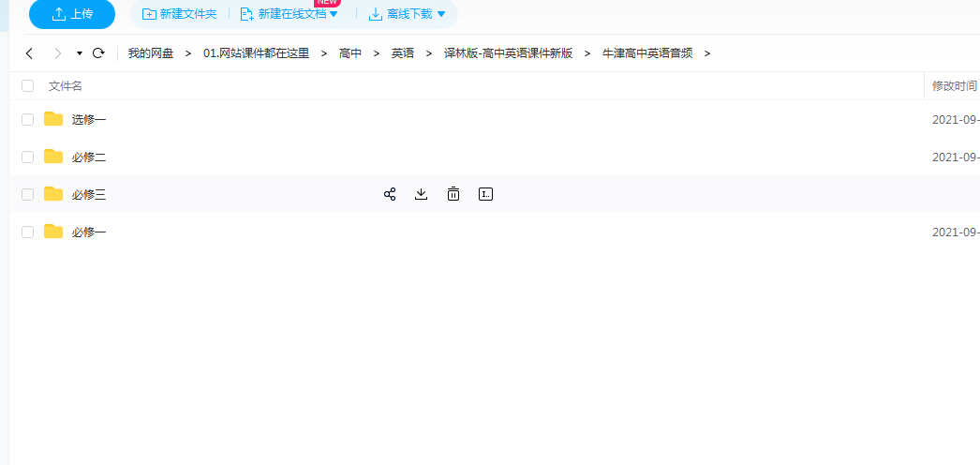Click the 必修三 folder name

89,194
